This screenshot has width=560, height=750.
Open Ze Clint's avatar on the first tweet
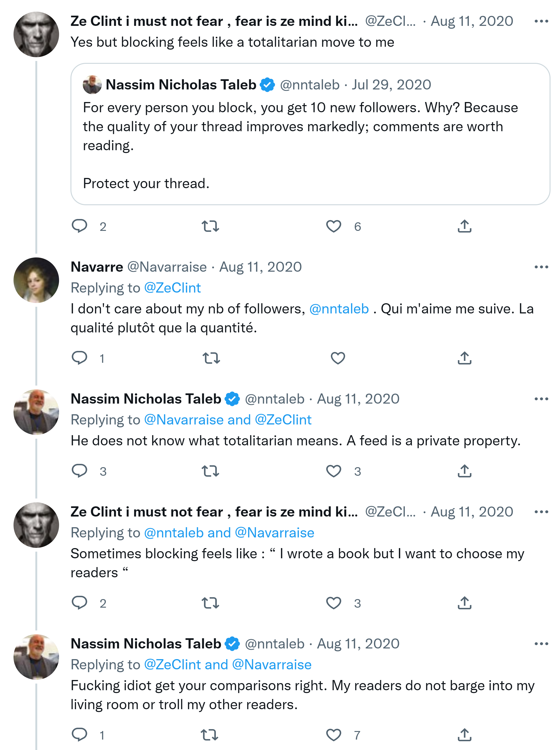36,34
